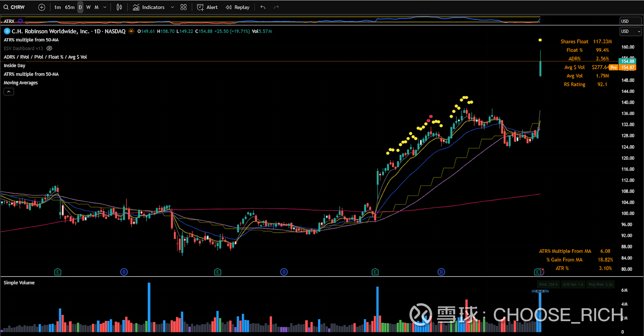
Task: Select ATR% multiple from 50-MA above ESV Dashboard
Action: tap(31, 40)
